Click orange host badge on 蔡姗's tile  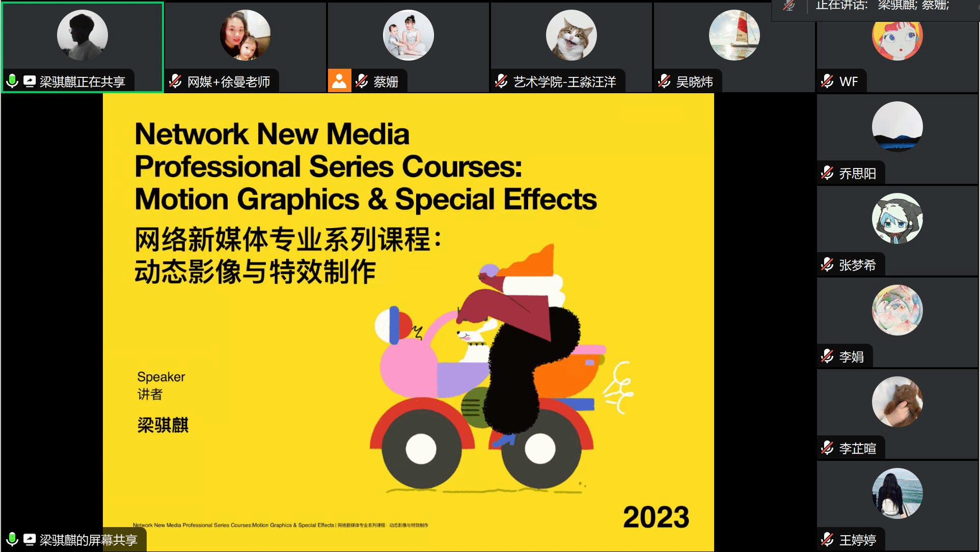tap(339, 80)
